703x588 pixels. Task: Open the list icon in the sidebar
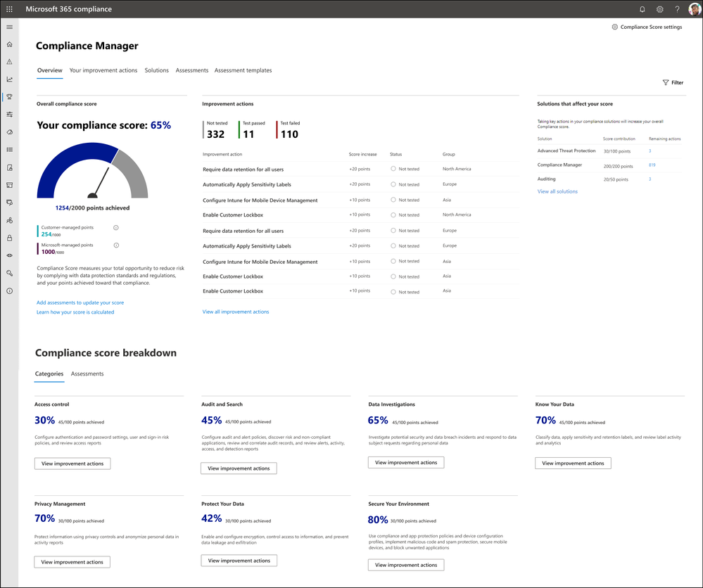pos(9,150)
